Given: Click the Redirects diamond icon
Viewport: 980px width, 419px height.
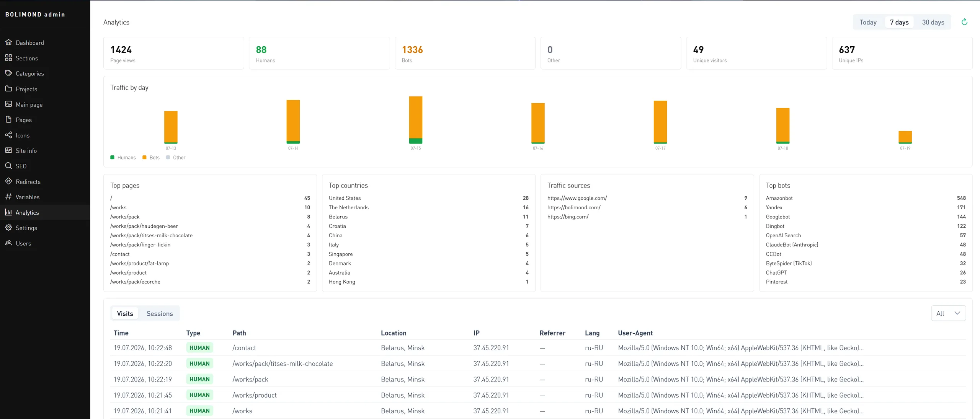Looking at the screenshot, I should pyautogui.click(x=8, y=181).
